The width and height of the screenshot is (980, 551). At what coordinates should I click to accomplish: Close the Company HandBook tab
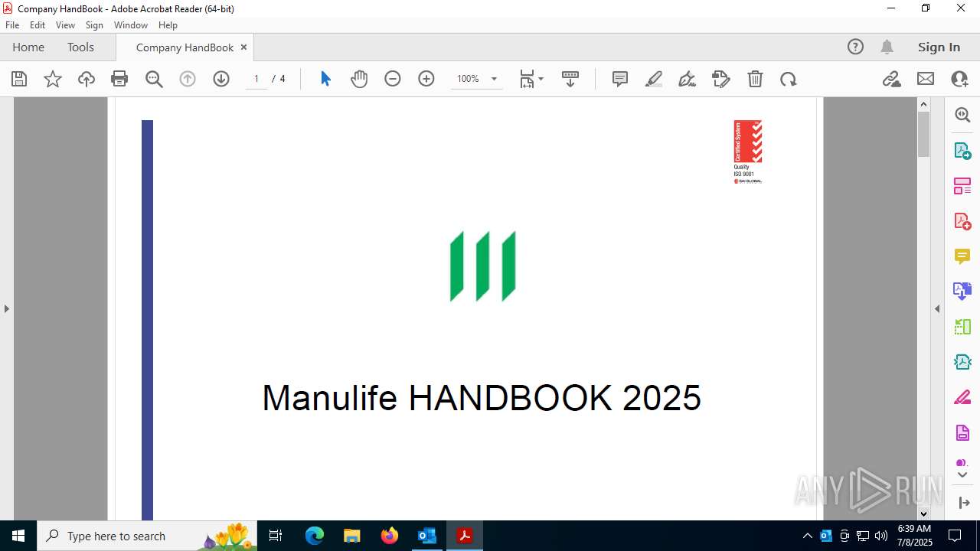coord(243,47)
